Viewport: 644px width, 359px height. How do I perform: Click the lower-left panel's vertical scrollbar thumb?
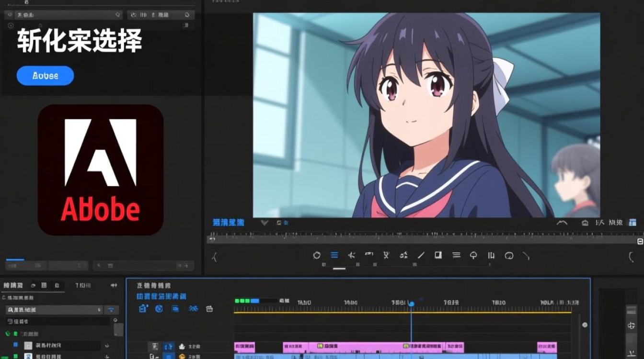[118, 330]
